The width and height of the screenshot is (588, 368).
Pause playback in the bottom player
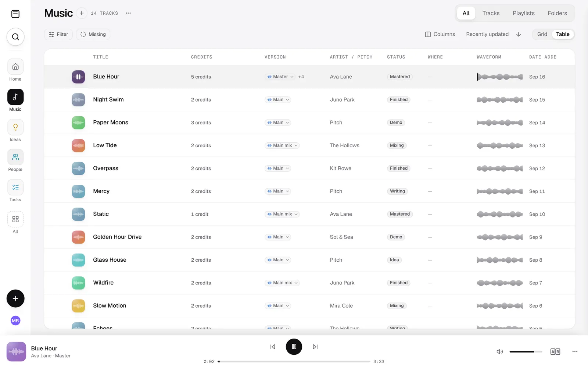click(x=294, y=347)
